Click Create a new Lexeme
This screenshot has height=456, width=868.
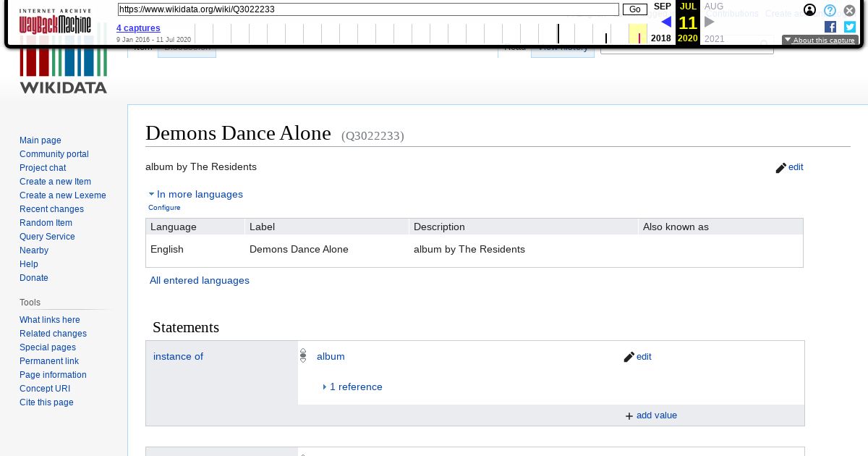[63, 195]
